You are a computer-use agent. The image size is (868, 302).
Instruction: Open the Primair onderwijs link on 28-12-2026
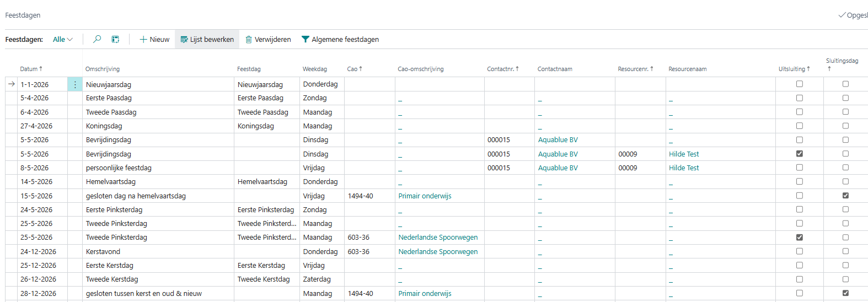[x=425, y=294]
